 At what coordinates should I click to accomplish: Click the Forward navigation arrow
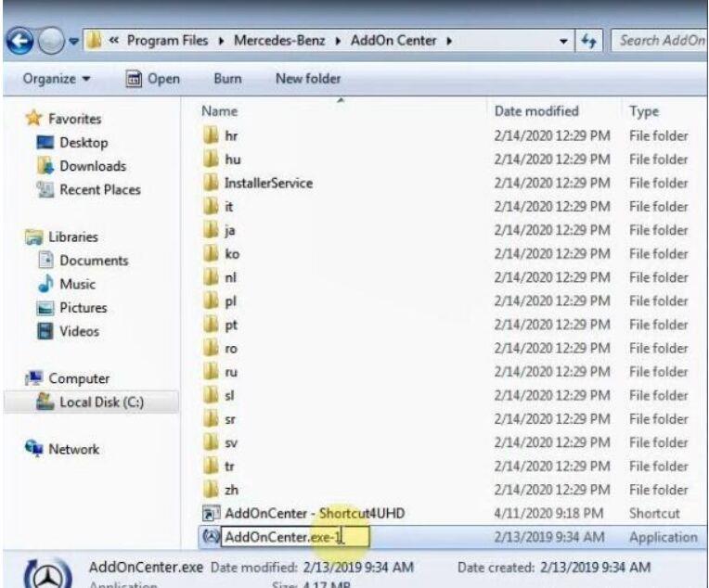[x=51, y=41]
